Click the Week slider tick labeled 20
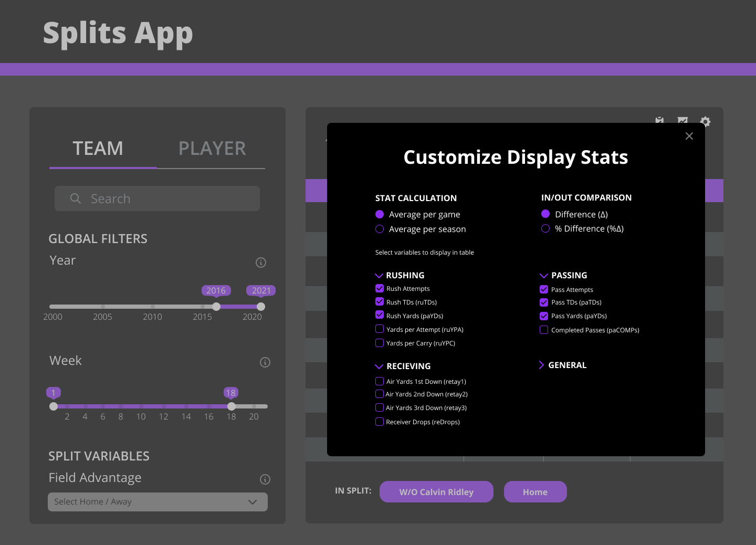 (254, 406)
